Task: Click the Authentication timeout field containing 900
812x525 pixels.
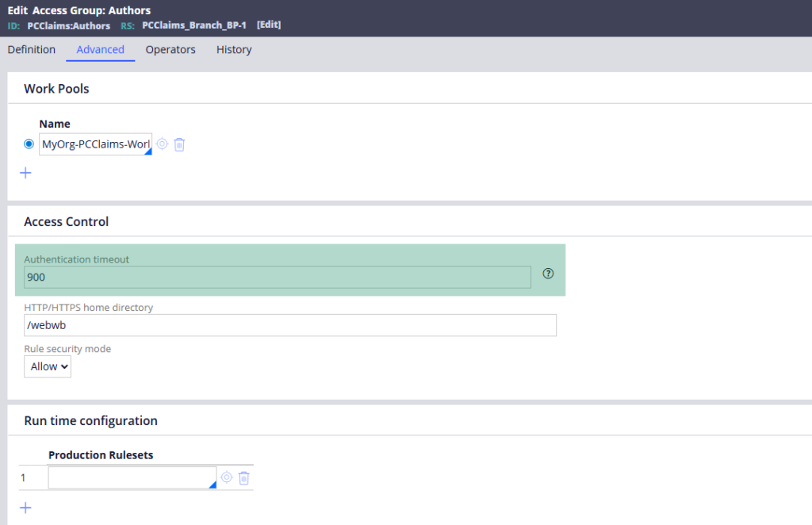Action: 277,277
